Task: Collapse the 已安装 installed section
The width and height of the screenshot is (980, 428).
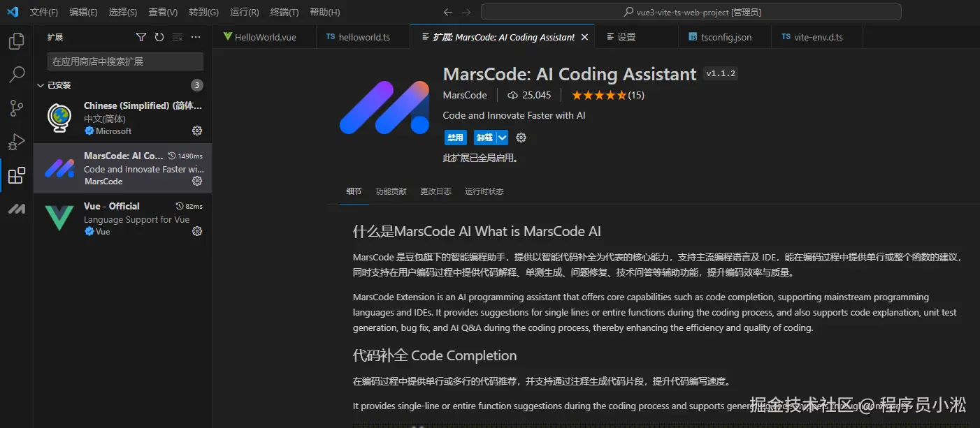Action: [x=122, y=85]
